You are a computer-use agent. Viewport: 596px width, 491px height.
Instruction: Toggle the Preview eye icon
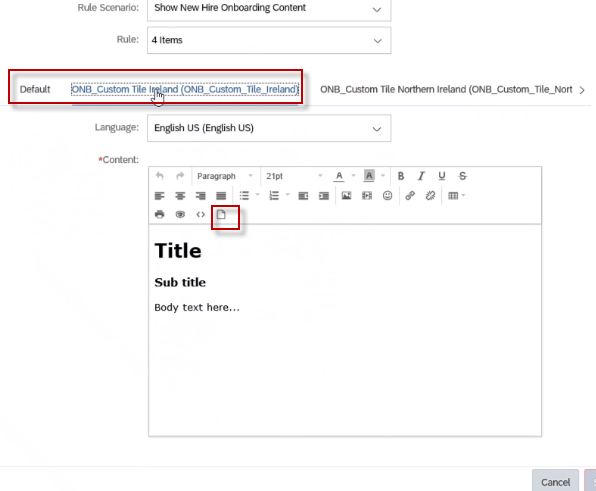click(x=180, y=215)
